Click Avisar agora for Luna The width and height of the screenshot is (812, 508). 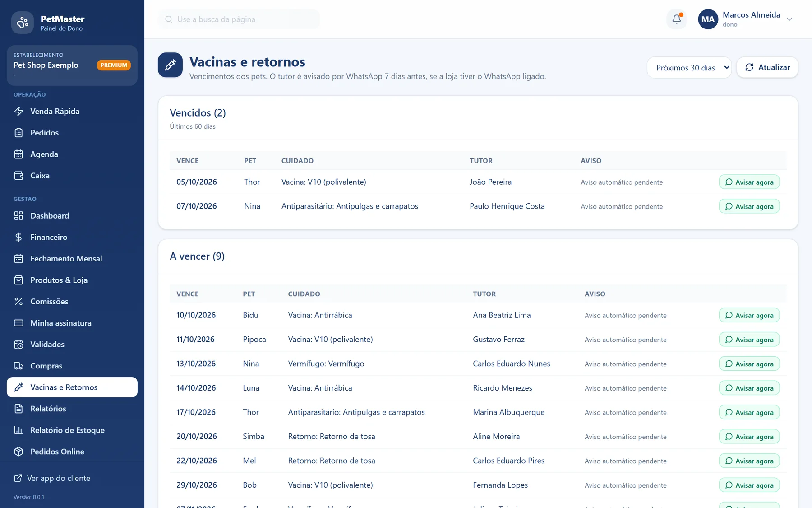[749, 388]
